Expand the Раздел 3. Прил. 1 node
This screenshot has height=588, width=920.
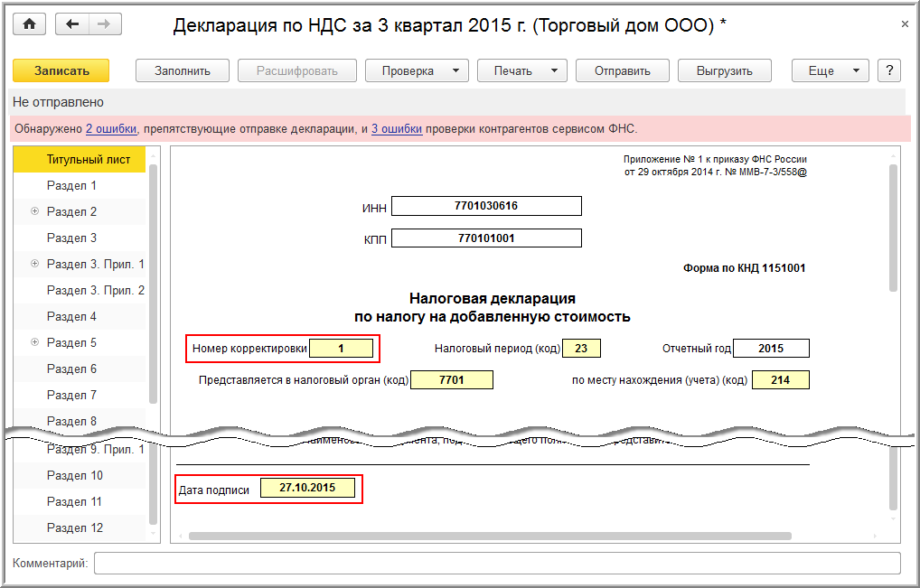pos(34,264)
